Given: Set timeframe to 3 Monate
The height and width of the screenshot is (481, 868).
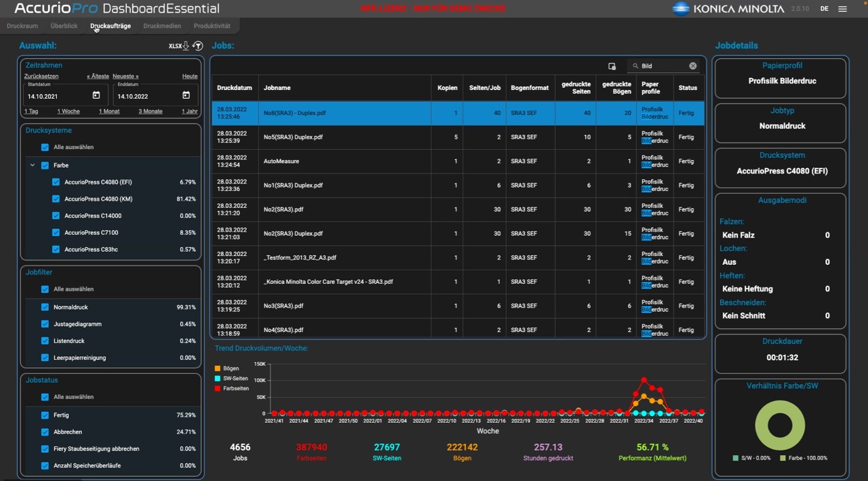Looking at the screenshot, I should point(151,111).
